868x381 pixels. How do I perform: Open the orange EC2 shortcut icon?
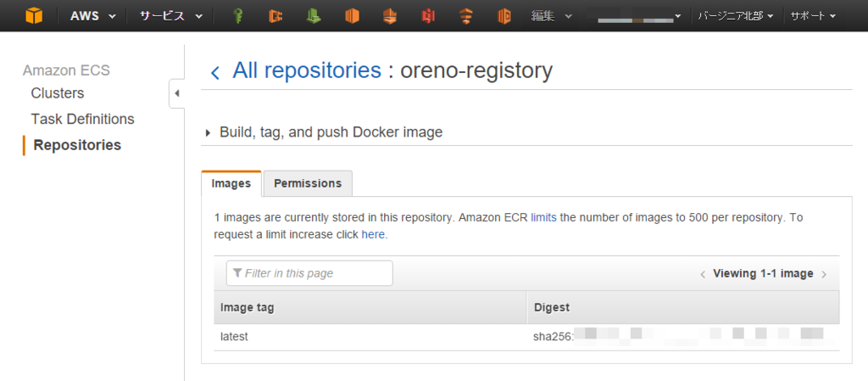(352, 17)
